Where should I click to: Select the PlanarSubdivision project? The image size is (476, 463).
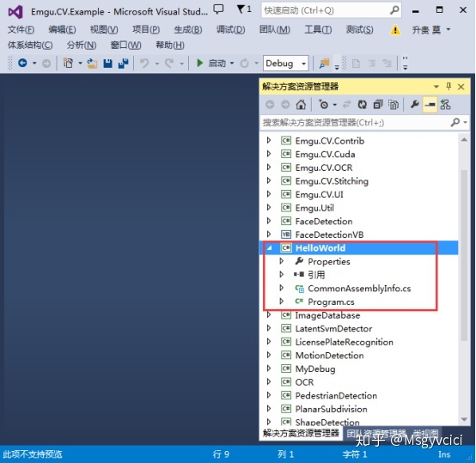(331, 409)
